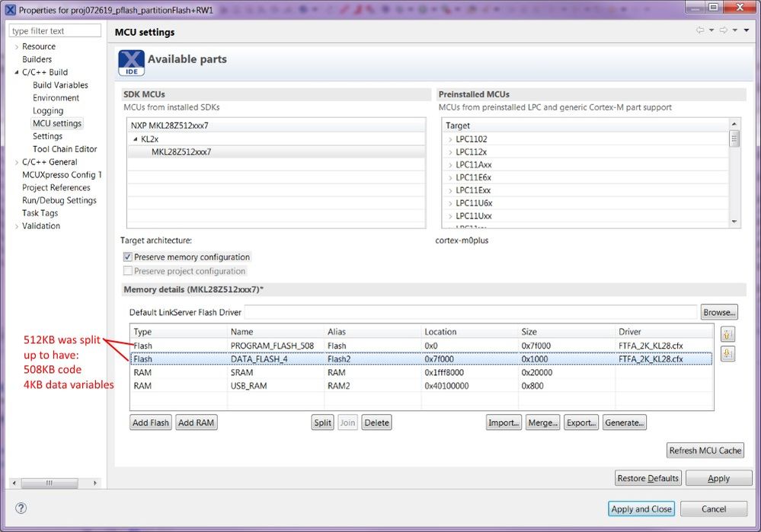This screenshot has height=532, width=761.
Task: Expand the LPC11Axx target entry
Action: click(450, 165)
